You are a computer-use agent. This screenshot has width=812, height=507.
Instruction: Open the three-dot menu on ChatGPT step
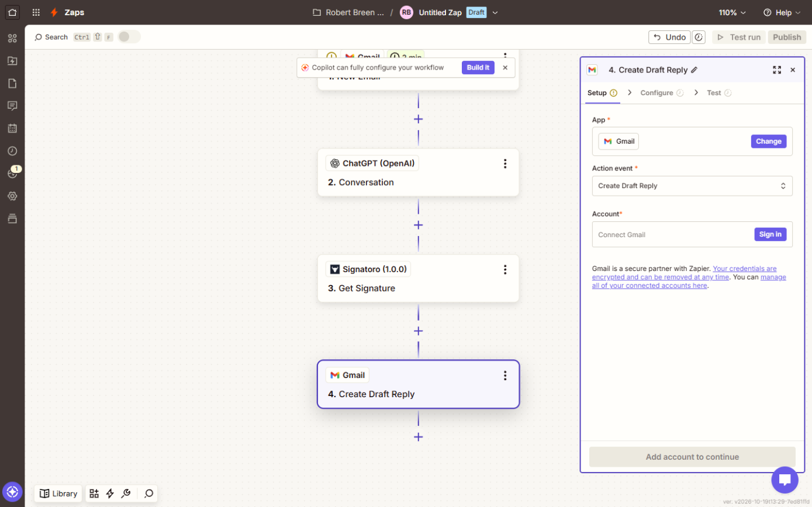tap(506, 164)
